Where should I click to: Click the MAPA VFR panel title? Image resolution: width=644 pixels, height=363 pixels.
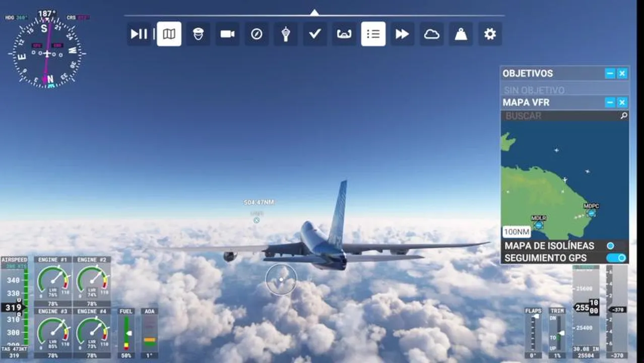click(x=526, y=103)
